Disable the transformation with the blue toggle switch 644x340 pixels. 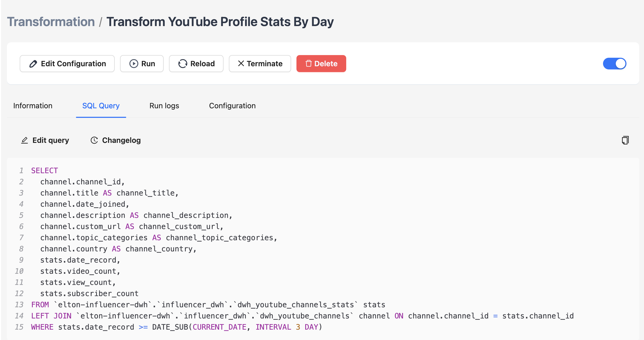pyautogui.click(x=614, y=64)
